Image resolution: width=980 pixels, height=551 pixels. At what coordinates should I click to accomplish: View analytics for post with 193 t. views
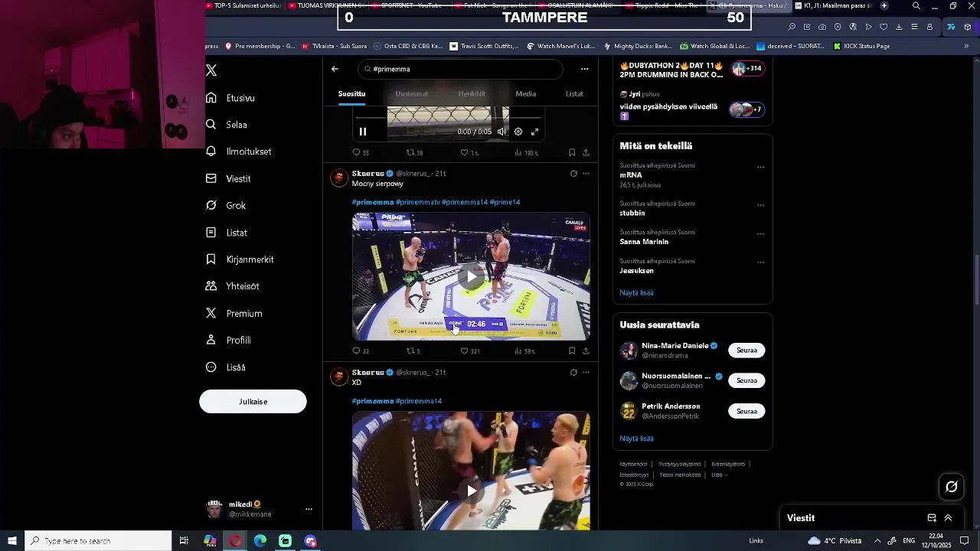526,152
